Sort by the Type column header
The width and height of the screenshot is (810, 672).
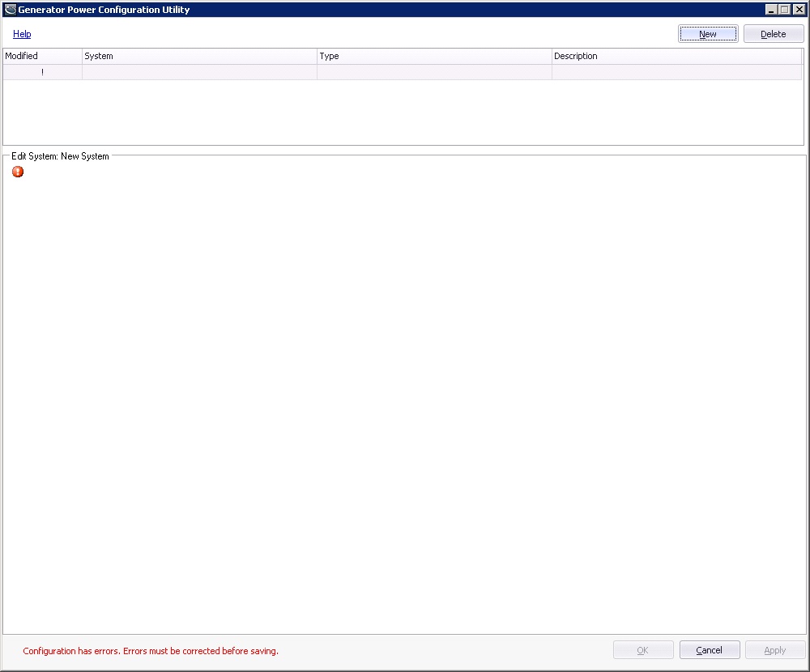pyautogui.click(x=434, y=57)
